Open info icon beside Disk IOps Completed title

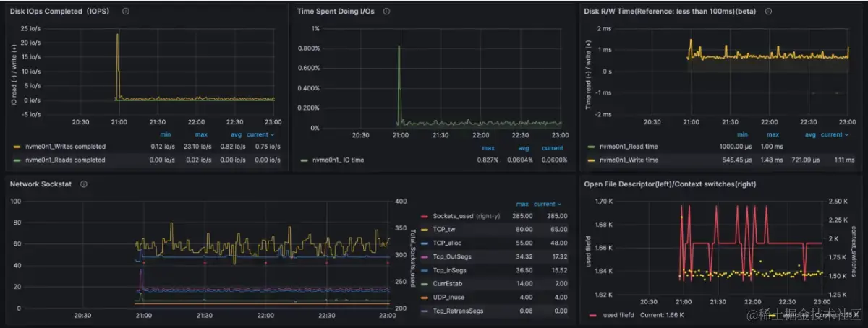point(126,12)
